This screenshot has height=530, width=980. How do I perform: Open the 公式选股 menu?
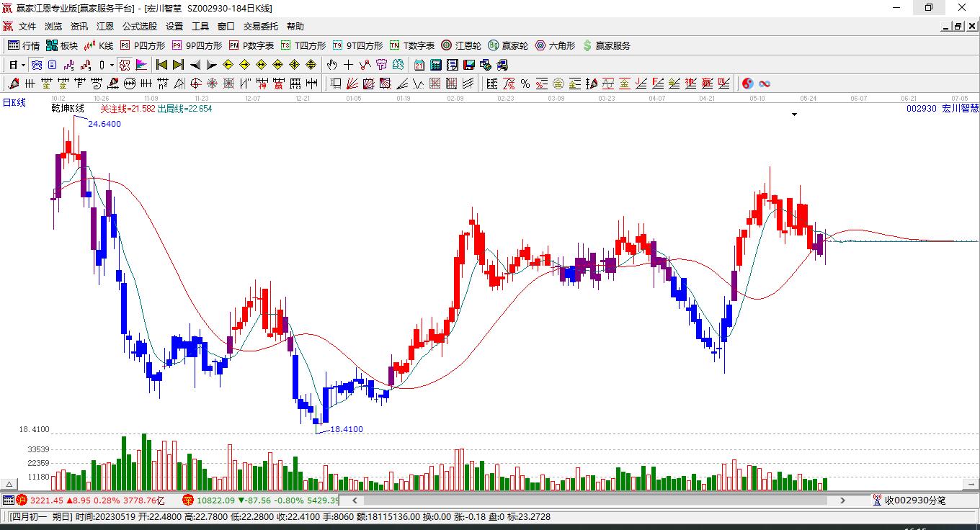tap(140, 27)
